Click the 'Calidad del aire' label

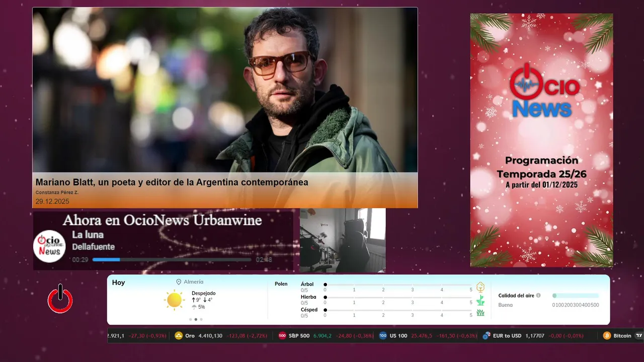pos(516,296)
